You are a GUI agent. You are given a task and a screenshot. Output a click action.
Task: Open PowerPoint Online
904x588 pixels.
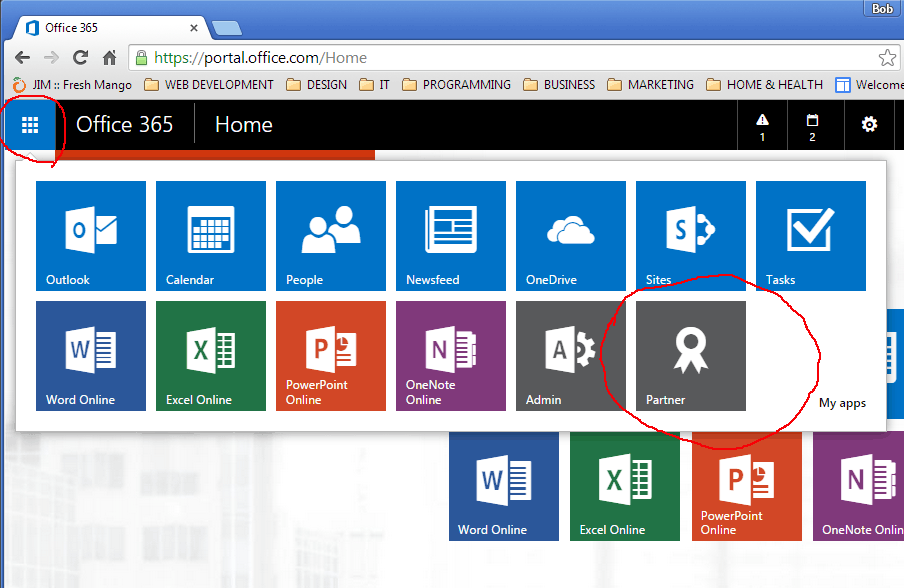click(x=330, y=356)
